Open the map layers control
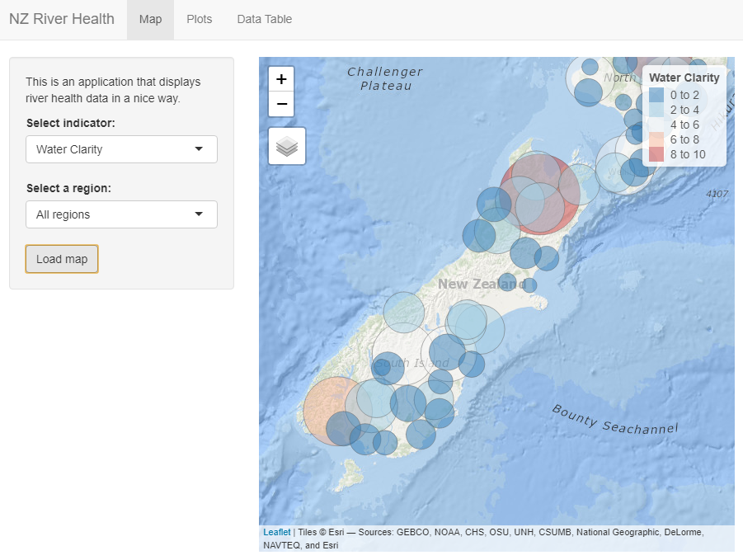 287,146
